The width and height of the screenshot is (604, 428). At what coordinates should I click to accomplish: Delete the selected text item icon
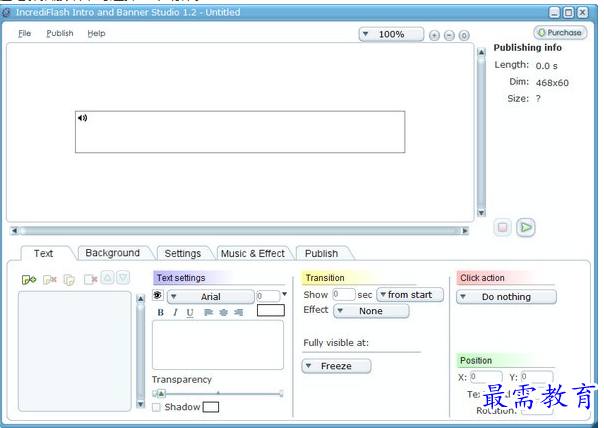(50, 279)
